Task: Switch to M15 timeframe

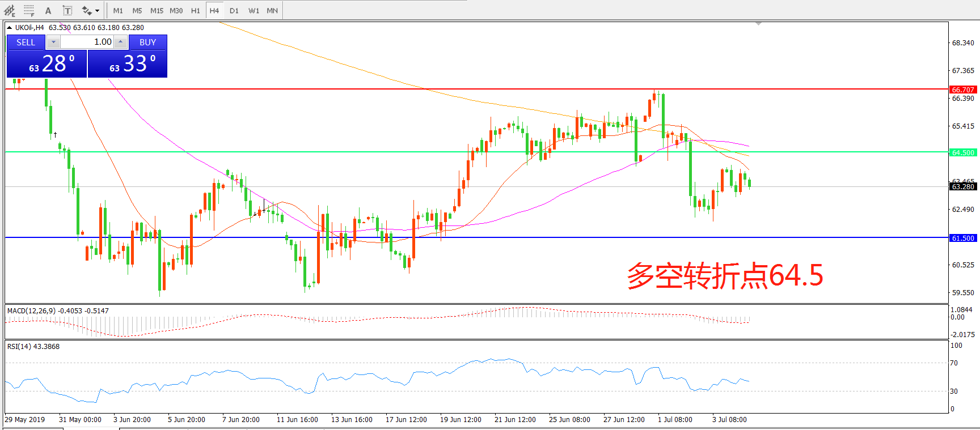Action: [x=157, y=10]
